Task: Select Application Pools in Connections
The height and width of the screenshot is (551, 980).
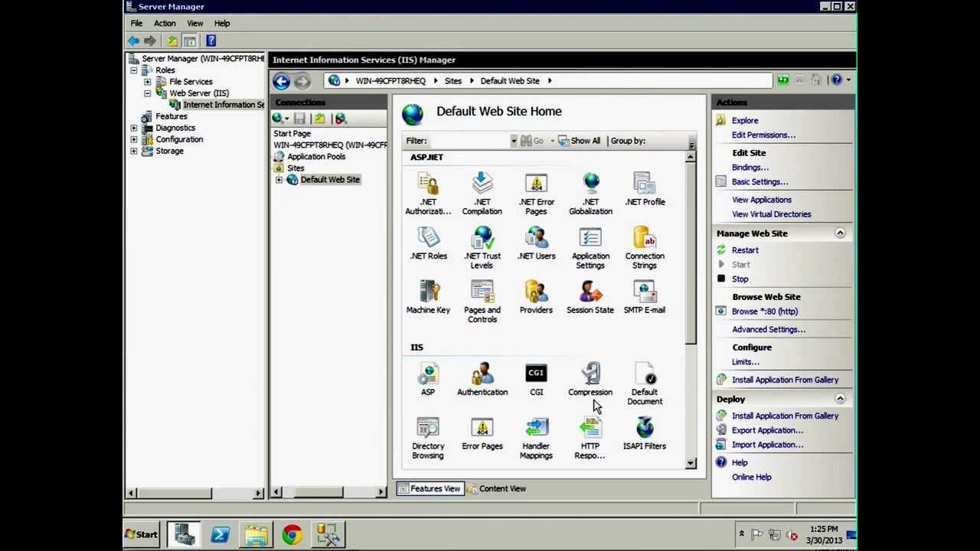Action: [x=316, y=157]
